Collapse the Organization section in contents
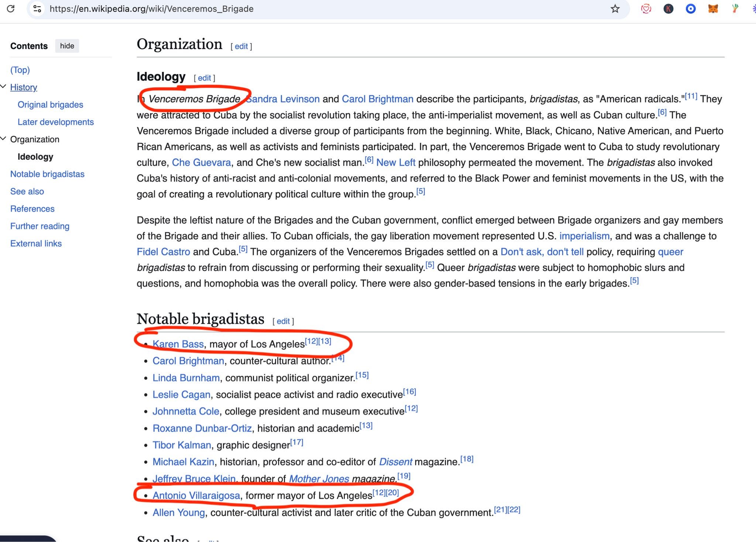Screen dimensions: 756x542 (3, 139)
